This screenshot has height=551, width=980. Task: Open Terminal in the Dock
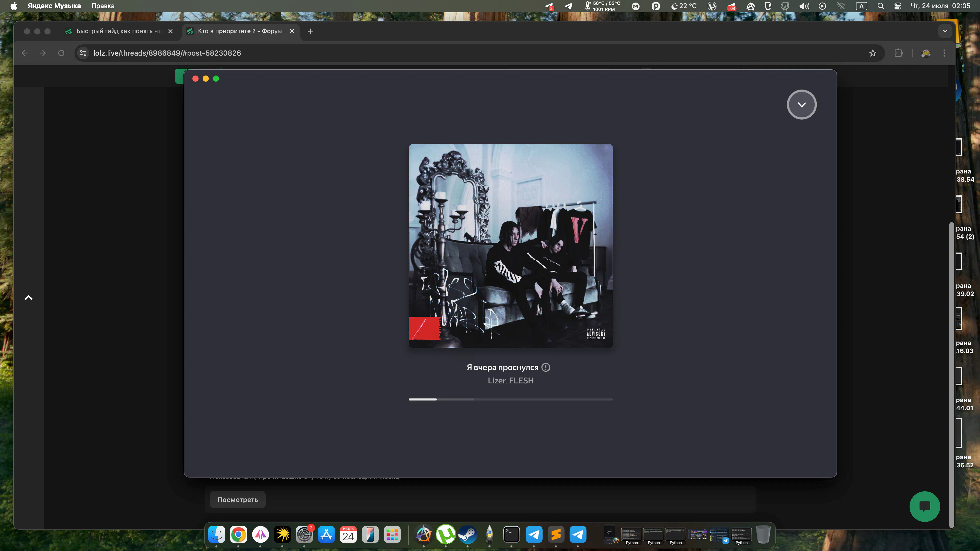pyautogui.click(x=511, y=535)
